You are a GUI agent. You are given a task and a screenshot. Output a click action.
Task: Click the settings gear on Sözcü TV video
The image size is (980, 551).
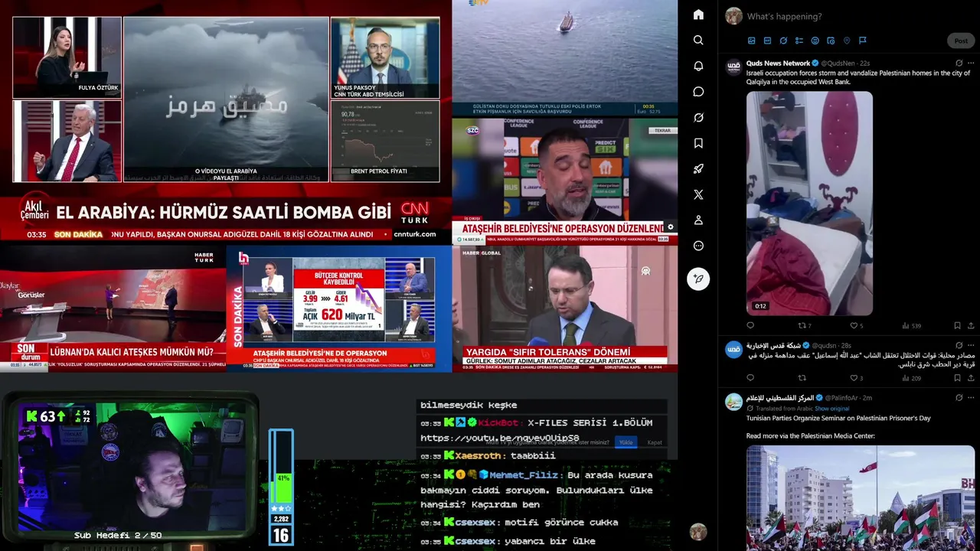click(671, 227)
